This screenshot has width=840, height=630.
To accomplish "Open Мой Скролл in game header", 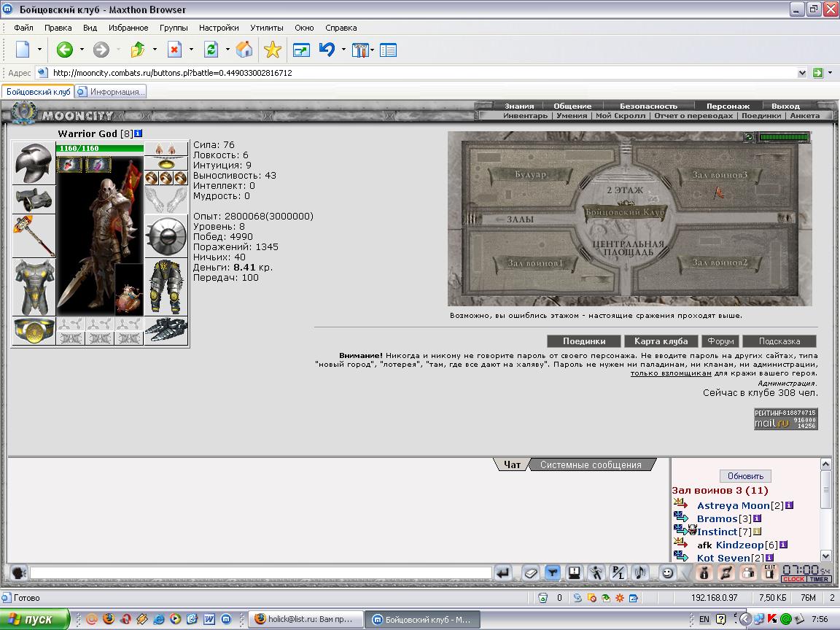I will 621,115.
